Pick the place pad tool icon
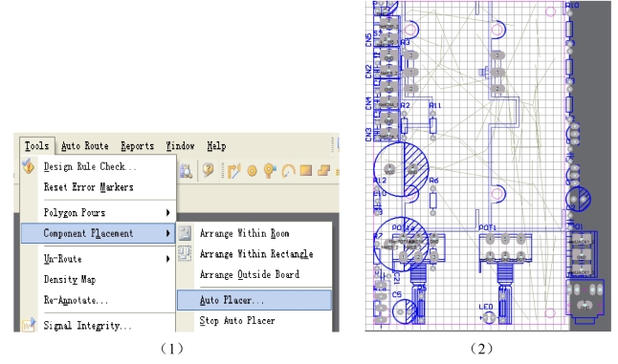This screenshot has width=618, height=364. (x=252, y=171)
